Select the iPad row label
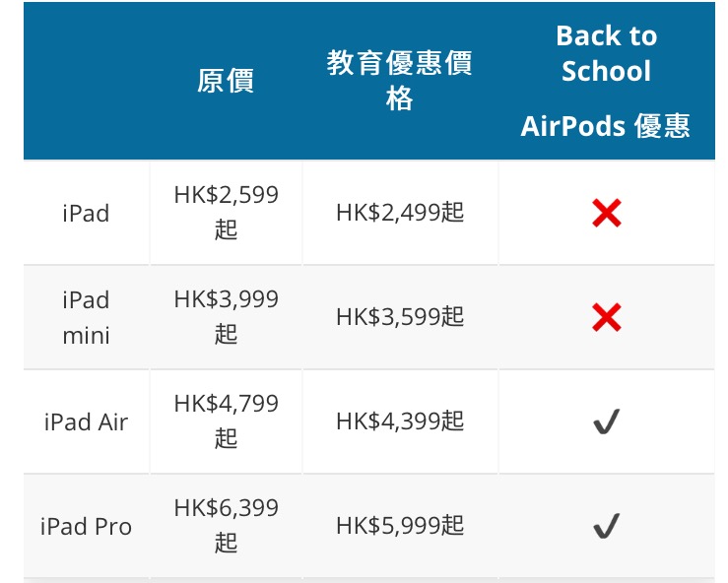The height and width of the screenshot is (583, 728). coord(87,214)
